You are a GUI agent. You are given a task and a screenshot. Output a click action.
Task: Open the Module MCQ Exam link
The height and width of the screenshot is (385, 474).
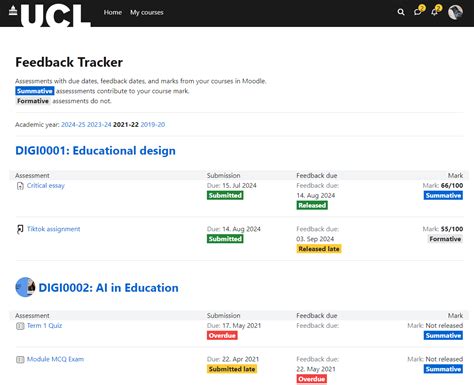[x=55, y=359]
